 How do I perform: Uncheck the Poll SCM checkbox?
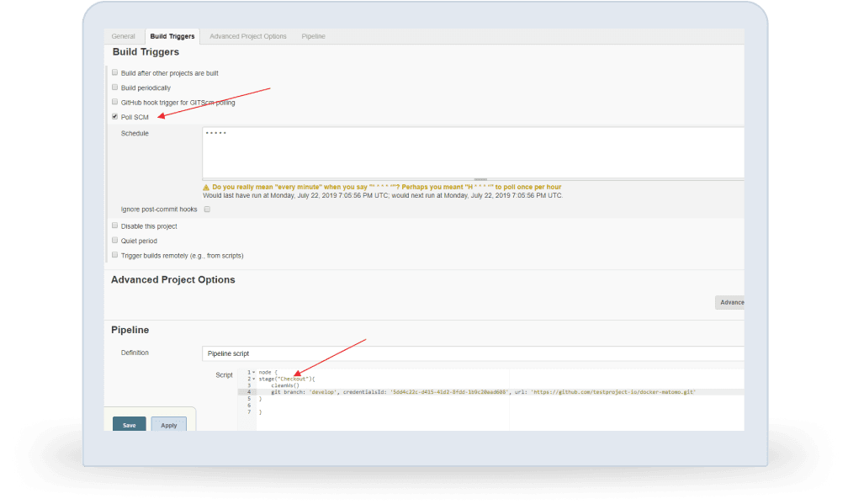point(115,117)
